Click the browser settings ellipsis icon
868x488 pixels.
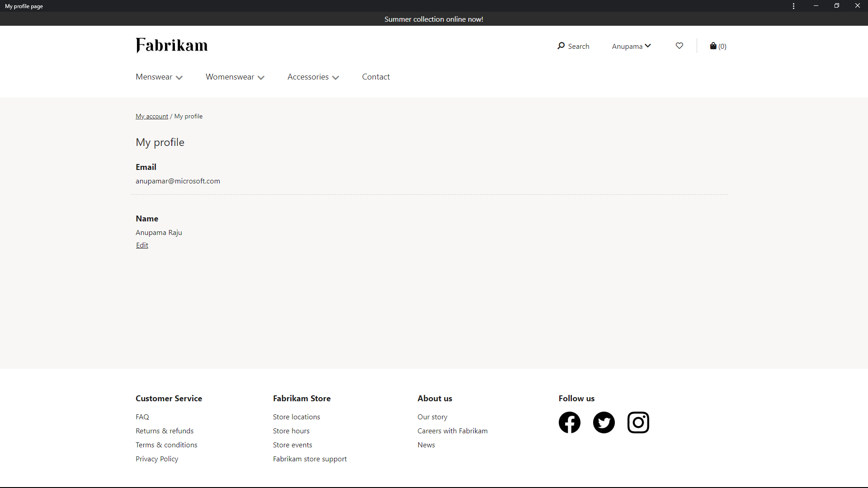793,6
